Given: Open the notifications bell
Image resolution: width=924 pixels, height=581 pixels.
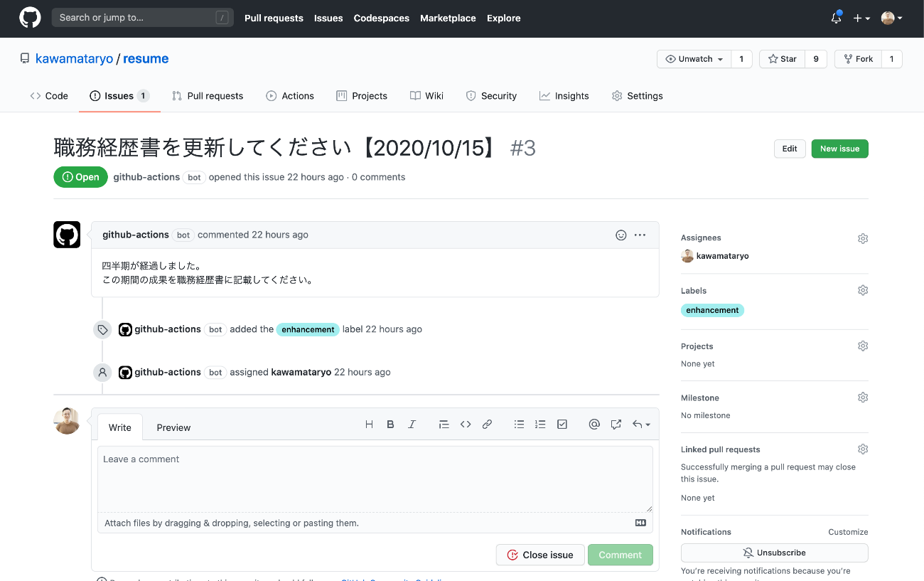Looking at the screenshot, I should coord(837,18).
